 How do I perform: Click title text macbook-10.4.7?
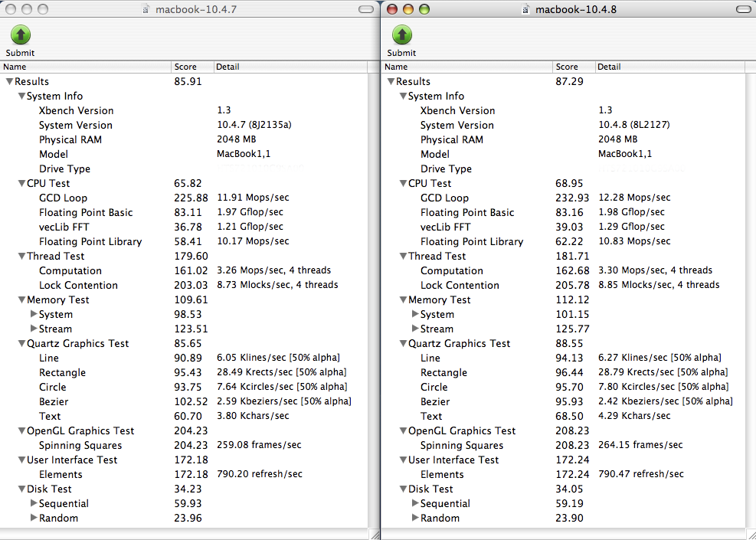pos(196,9)
